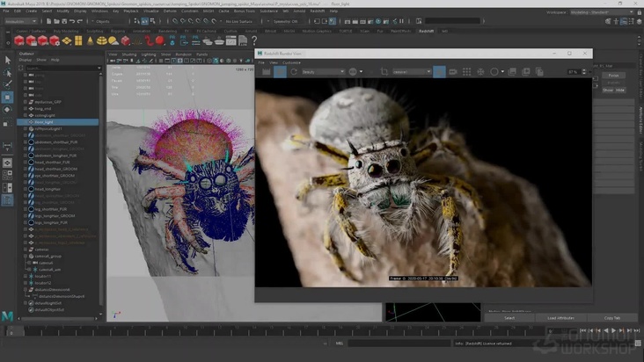644x362 pixels.
Task: Click the Hide button in Attribute Editor
Action: (x=619, y=90)
